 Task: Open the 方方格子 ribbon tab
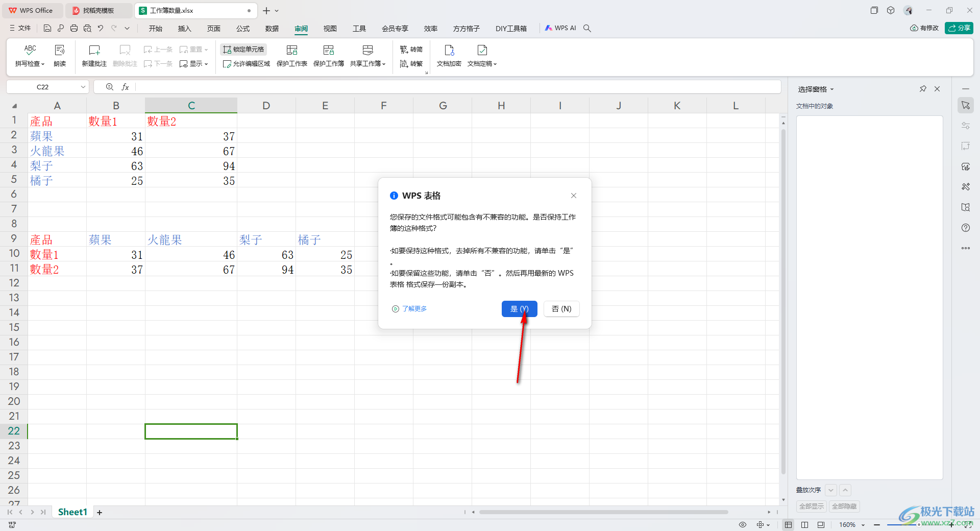point(467,29)
